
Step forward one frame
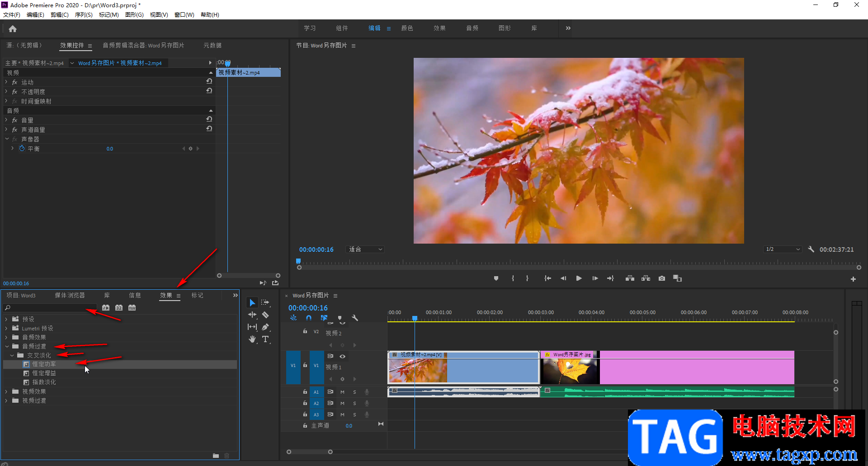[595, 278]
